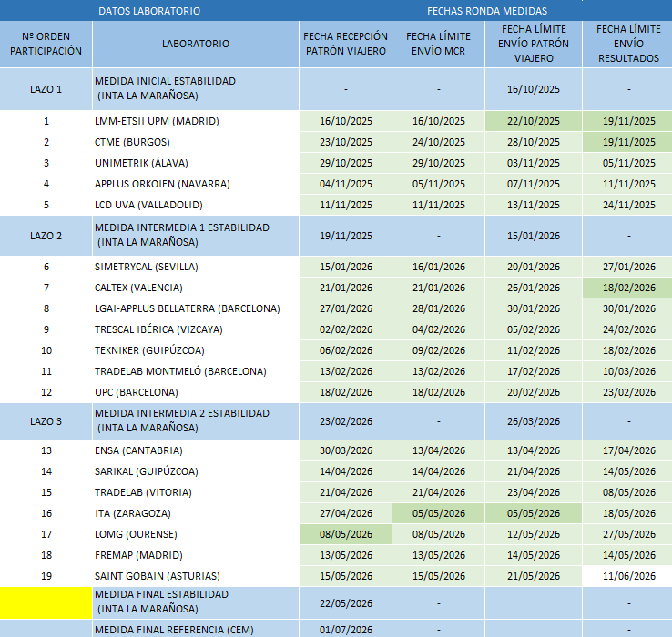Click the LABORATORIO column header
This screenshot has width=672, height=637.
click(196, 44)
